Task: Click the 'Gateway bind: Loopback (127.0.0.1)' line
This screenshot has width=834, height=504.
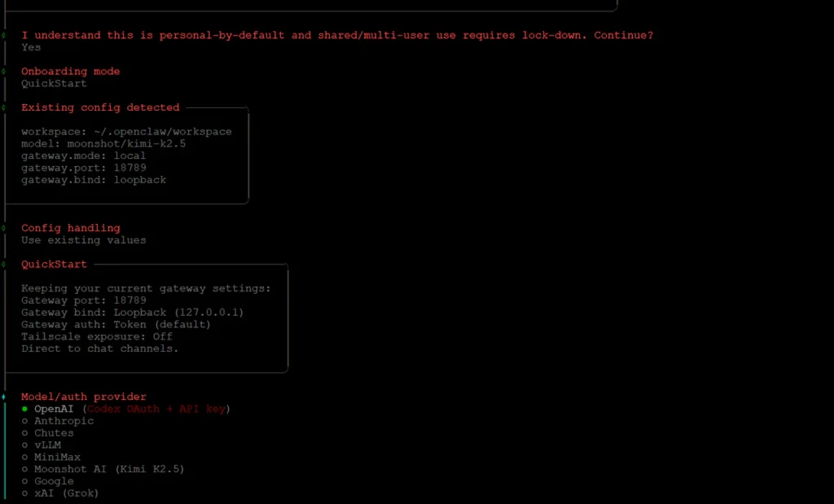Action: click(x=133, y=312)
